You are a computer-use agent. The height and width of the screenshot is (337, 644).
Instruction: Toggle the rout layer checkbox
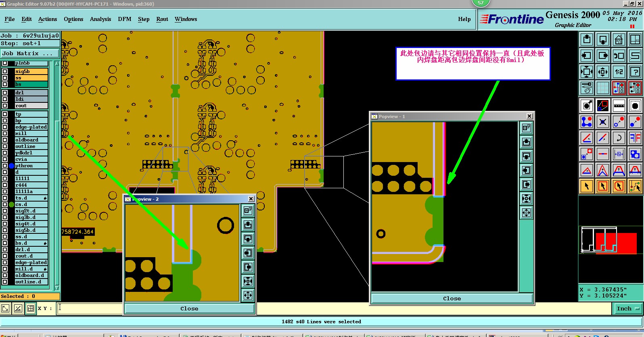click(x=5, y=106)
